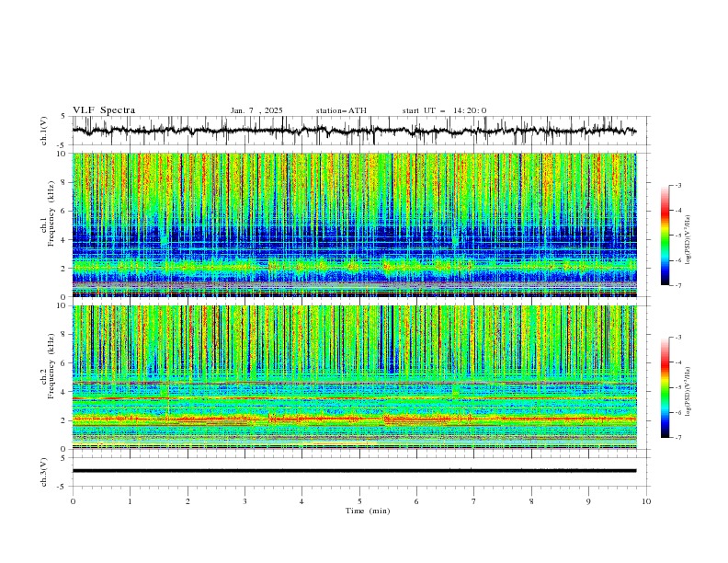Viewport: 728px width, 563px height.
Task: Click the '6' minute tick label
Action: [416, 501]
